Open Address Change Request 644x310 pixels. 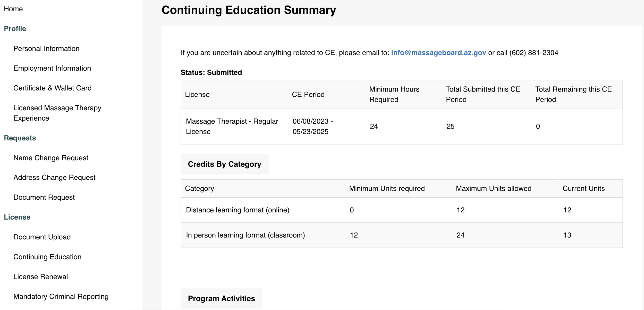[54, 178]
